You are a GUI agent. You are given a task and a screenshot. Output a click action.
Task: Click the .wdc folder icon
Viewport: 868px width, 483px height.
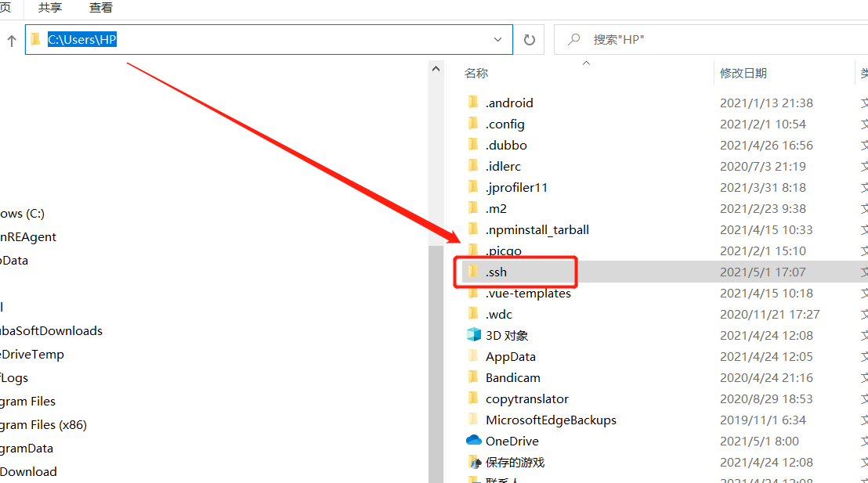(473, 314)
